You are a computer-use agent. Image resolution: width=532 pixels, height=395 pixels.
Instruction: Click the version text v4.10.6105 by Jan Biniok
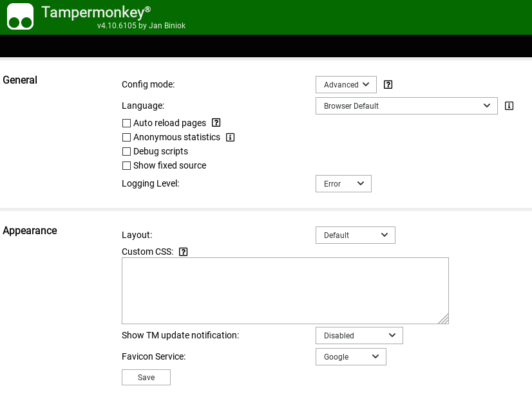coord(141,26)
